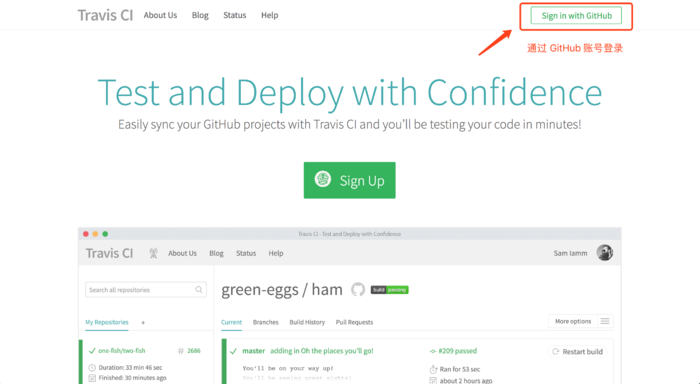Click the plus icon beside My Repositories
Screen dimensions: 700x384
click(x=143, y=322)
